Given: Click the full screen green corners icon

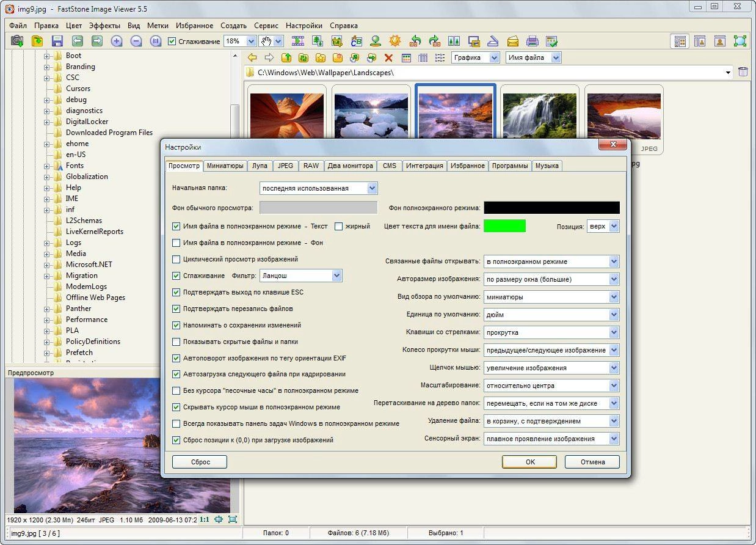Looking at the screenshot, I should (740, 41).
